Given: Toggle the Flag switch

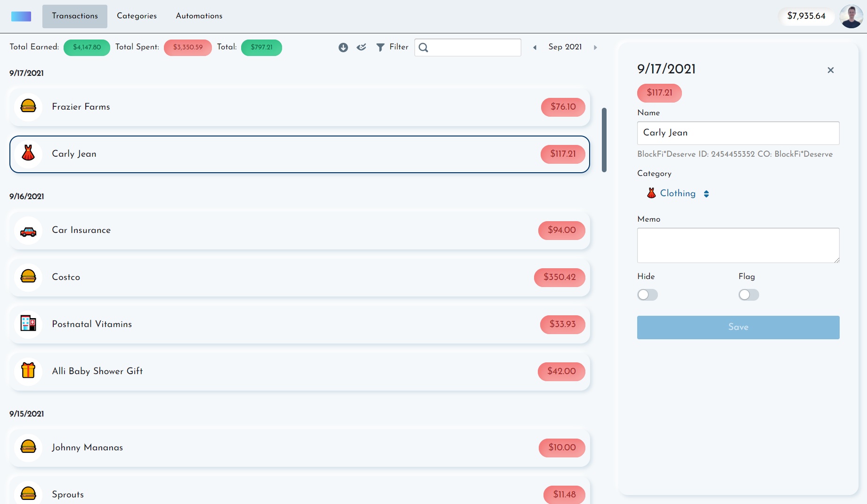Looking at the screenshot, I should click(749, 295).
